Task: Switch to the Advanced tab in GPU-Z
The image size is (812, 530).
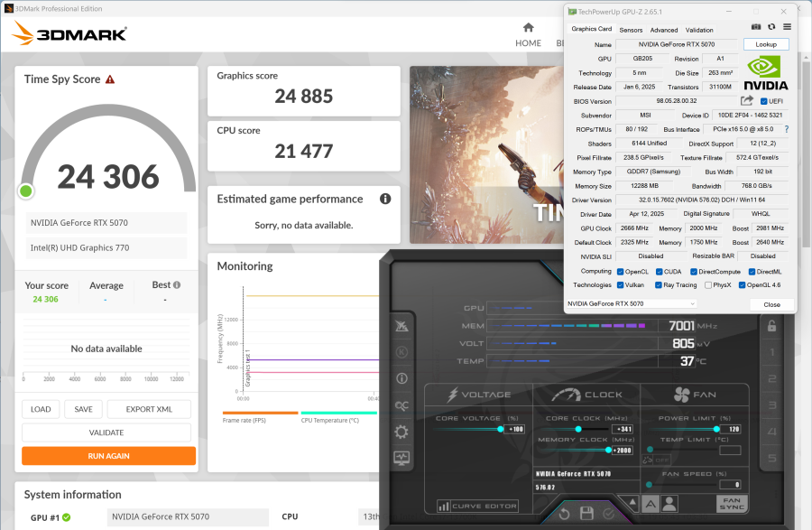Action: click(x=664, y=30)
